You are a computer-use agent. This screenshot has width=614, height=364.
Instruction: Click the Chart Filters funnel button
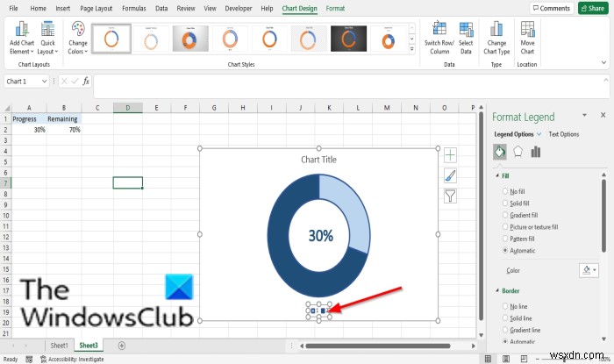[450, 196]
